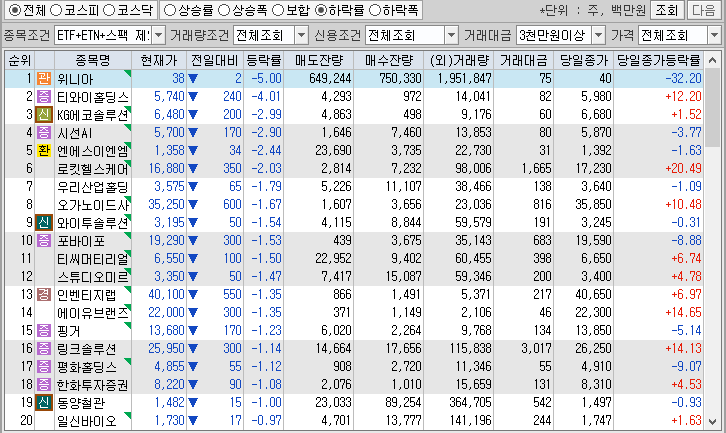
Task: Click the down-arrow icon in 일신바이오 row
Action: point(193,421)
